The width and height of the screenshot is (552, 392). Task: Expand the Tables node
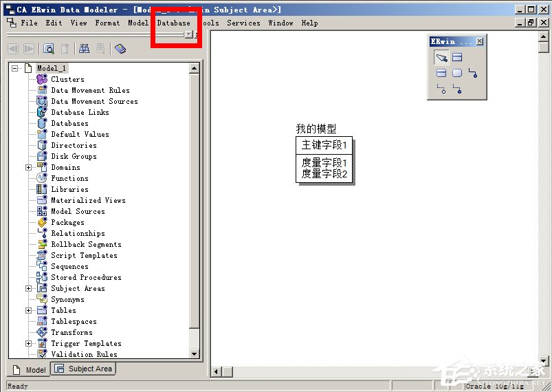tap(28, 310)
